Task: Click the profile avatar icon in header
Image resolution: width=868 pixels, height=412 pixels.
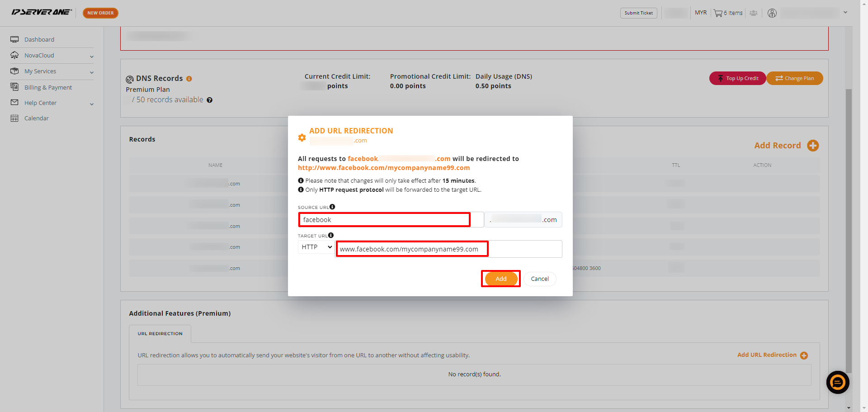Action: pos(772,13)
